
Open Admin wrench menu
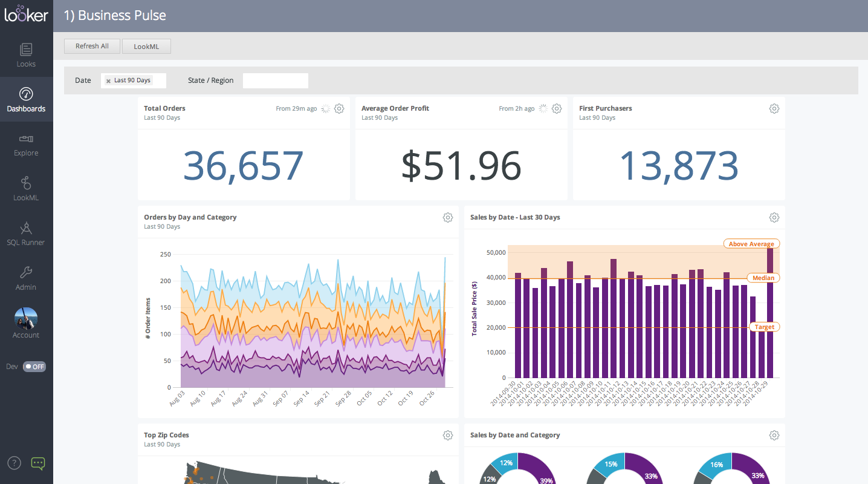pyautogui.click(x=26, y=279)
